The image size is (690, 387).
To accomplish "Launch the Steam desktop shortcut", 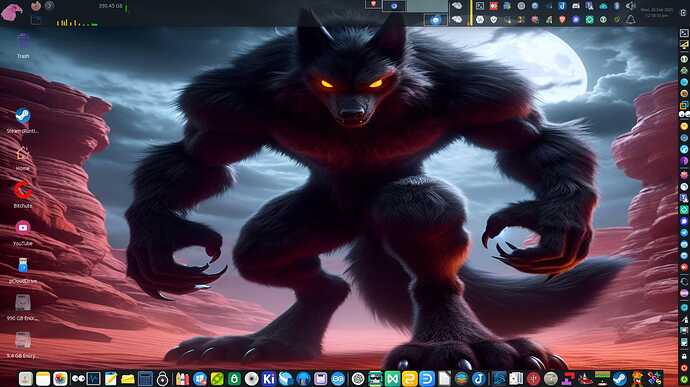I will click(x=23, y=121).
